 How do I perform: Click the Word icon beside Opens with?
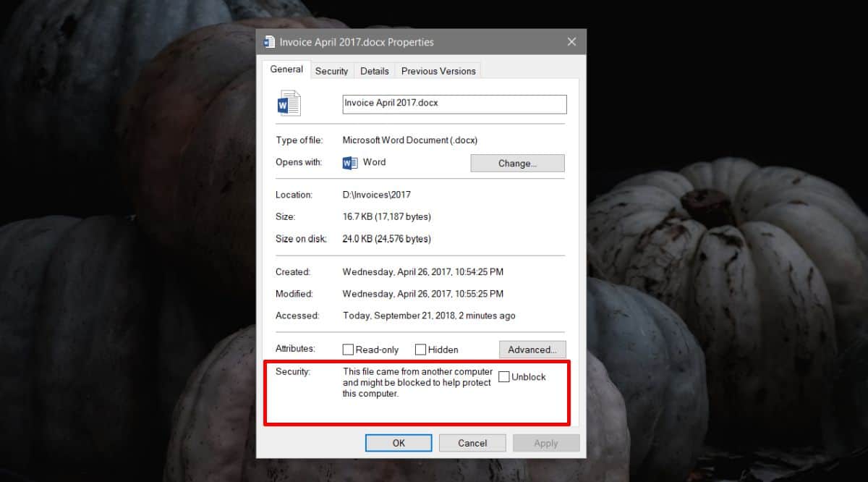(350, 163)
